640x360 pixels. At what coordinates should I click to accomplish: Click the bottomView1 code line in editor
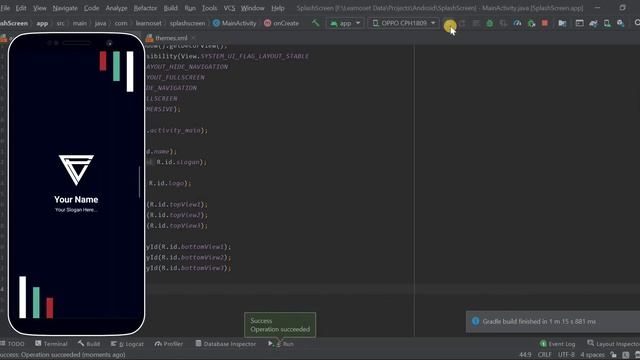click(x=189, y=247)
